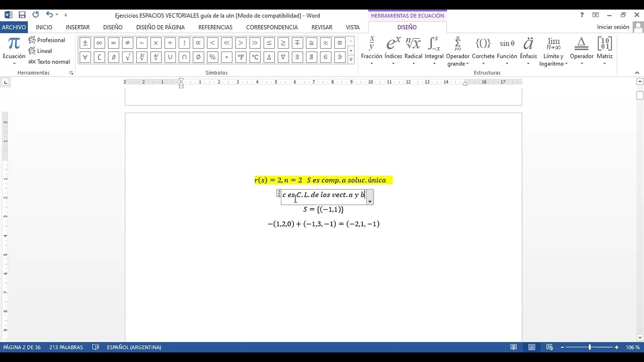Image resolution: width=644 pixels, height=362 pixels.
Task: Insert the not-equal symbol
Action: tap(128, 43)
